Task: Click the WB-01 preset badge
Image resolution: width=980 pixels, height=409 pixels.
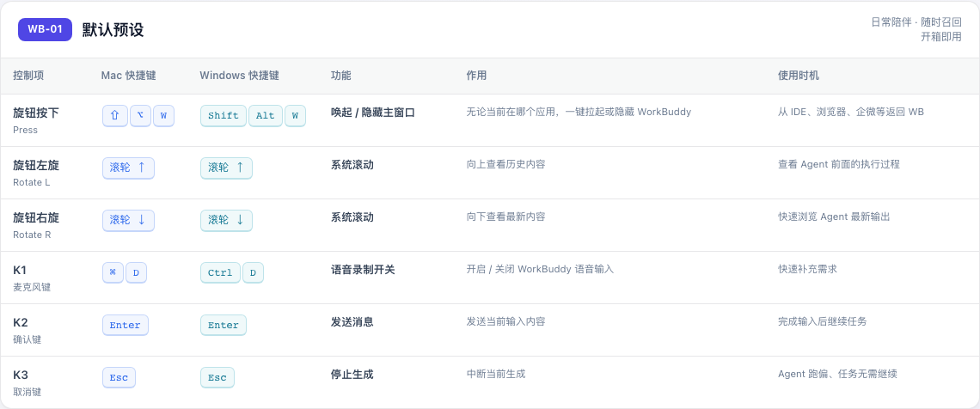Action: (45, 29)
